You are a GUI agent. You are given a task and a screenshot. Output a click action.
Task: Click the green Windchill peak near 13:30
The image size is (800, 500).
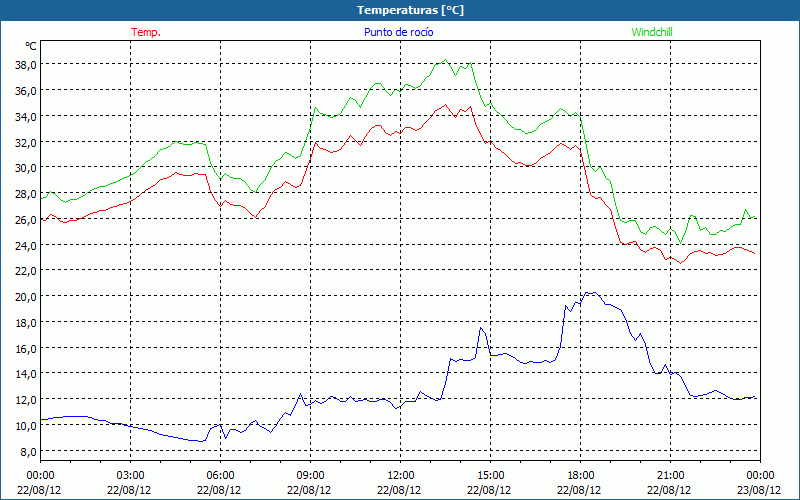(445, 60)
